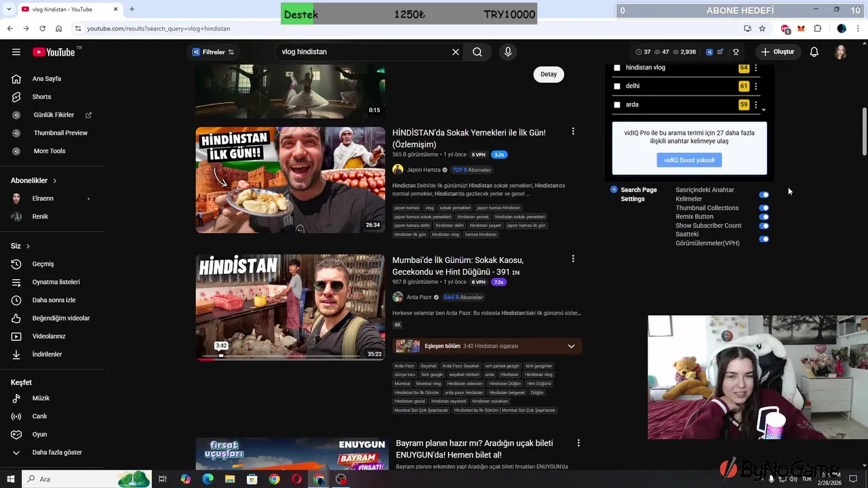Expand the Eşleşen bölüm chapter dropdown

coord(571,346)
